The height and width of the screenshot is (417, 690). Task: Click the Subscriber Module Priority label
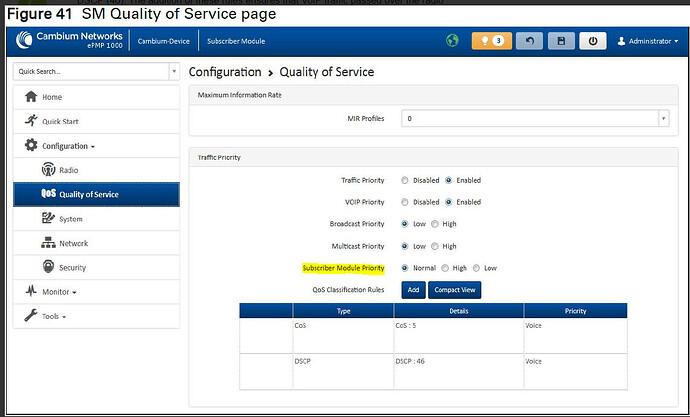343,268
